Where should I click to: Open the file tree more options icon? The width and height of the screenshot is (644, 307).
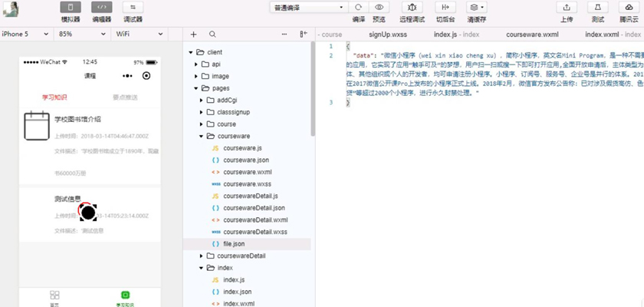pyautogui.click(x=285, y=35)
